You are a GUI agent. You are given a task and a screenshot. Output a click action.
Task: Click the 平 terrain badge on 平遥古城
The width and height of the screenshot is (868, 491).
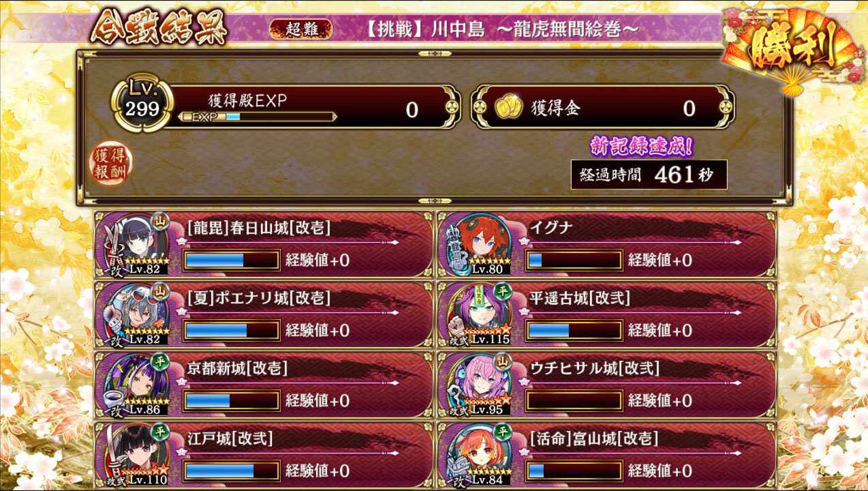point(502,291)
